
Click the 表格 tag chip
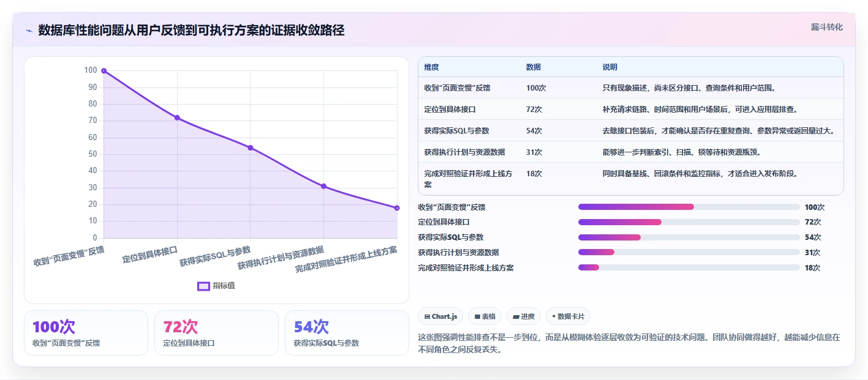[485, 316]
